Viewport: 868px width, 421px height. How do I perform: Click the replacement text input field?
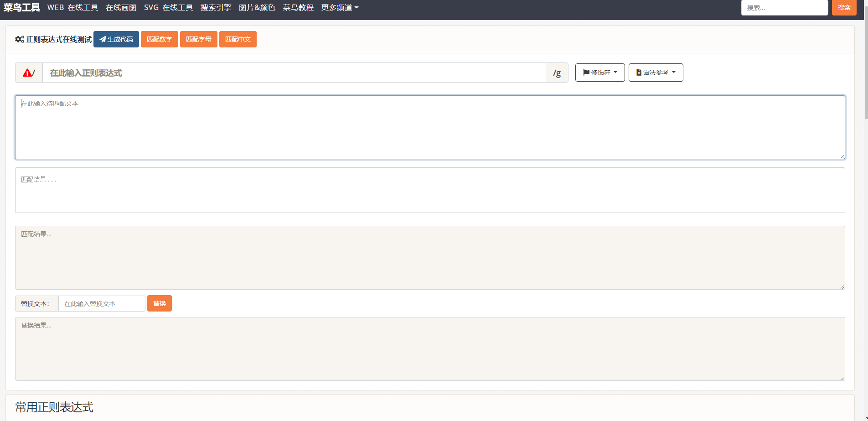pyautogui.click(x=102, y=304)
